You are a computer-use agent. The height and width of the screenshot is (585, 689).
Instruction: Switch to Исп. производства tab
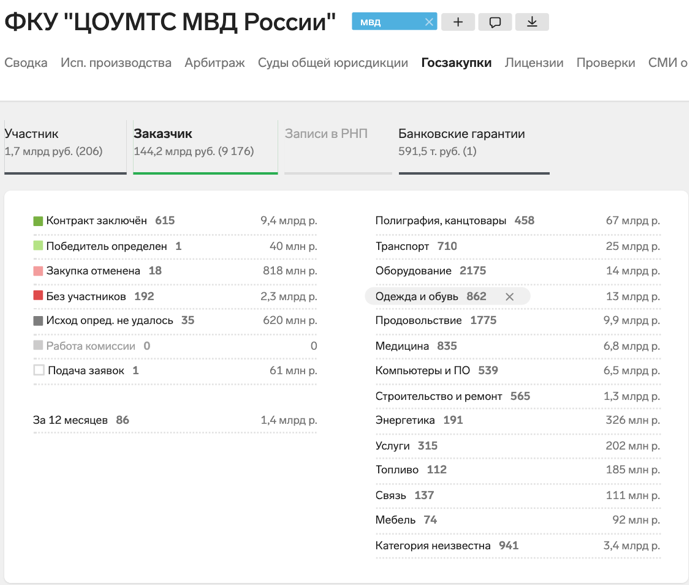[116, 63]
